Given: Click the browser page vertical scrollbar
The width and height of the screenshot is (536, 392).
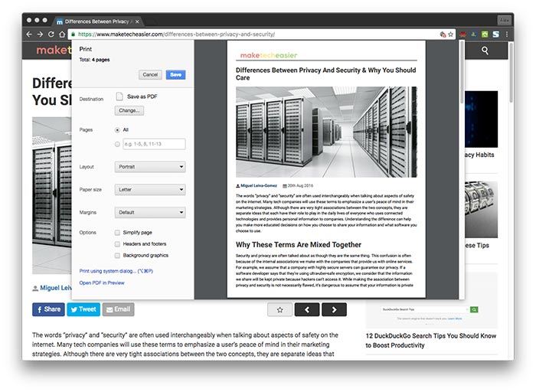Looking at the screenshot, I should 511,72.
